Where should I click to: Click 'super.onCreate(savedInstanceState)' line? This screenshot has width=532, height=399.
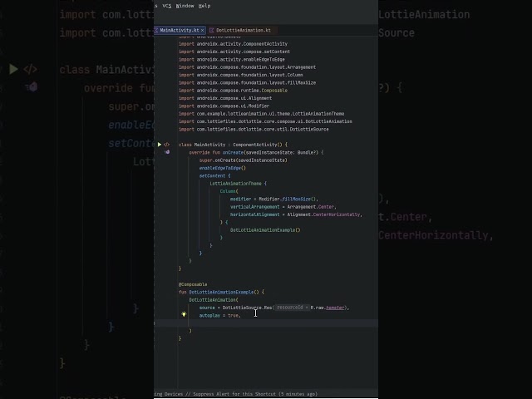[244, 160]
